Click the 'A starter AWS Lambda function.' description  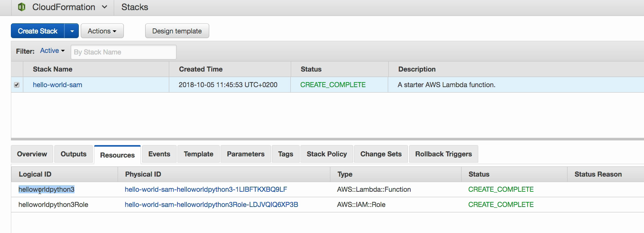(446, 85)
